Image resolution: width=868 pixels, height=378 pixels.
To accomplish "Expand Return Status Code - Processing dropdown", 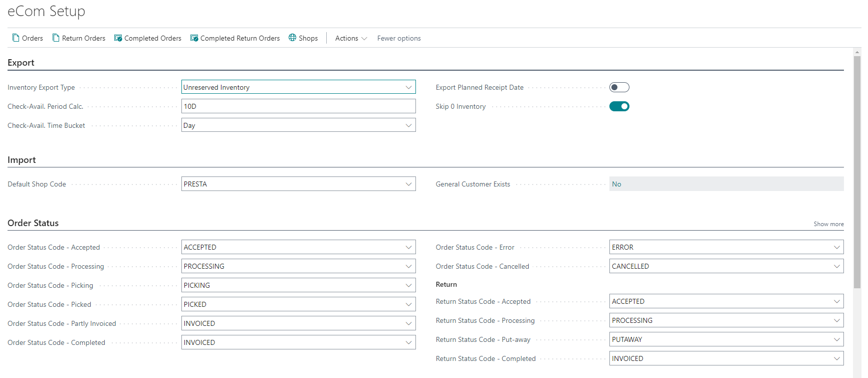I will pyautogui.click(x=837, y=320).
